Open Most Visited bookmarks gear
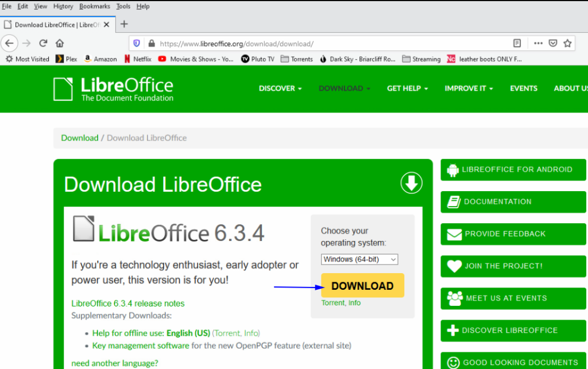588x369 pixels. pyautogui.click(x=28, y=59)
